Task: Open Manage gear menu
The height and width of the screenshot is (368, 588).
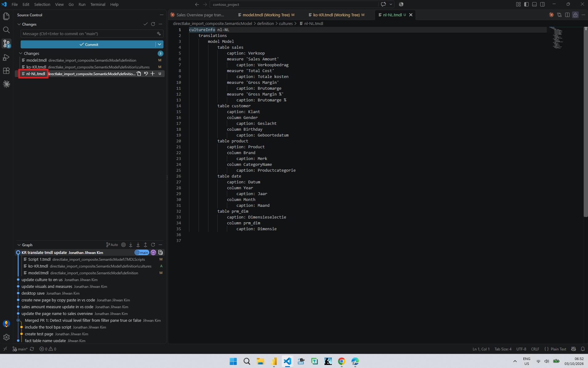Action: click(x=6, y=337)
